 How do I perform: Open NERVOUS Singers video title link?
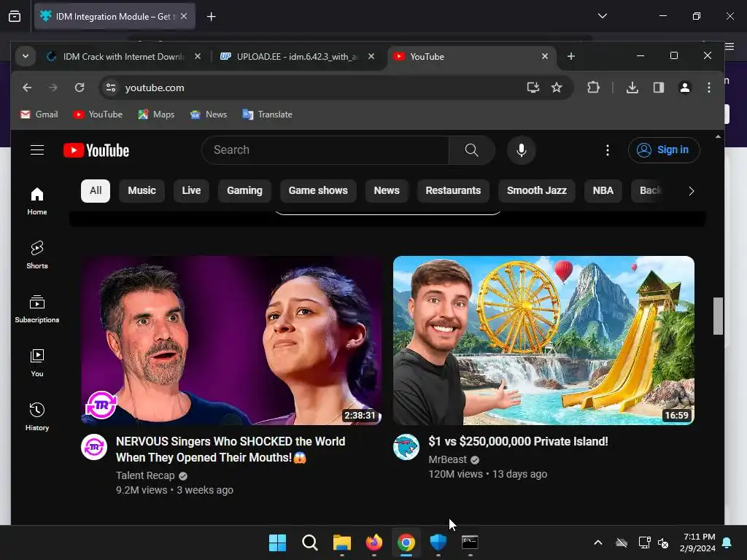pyautogui.click(x=231, y=449)
